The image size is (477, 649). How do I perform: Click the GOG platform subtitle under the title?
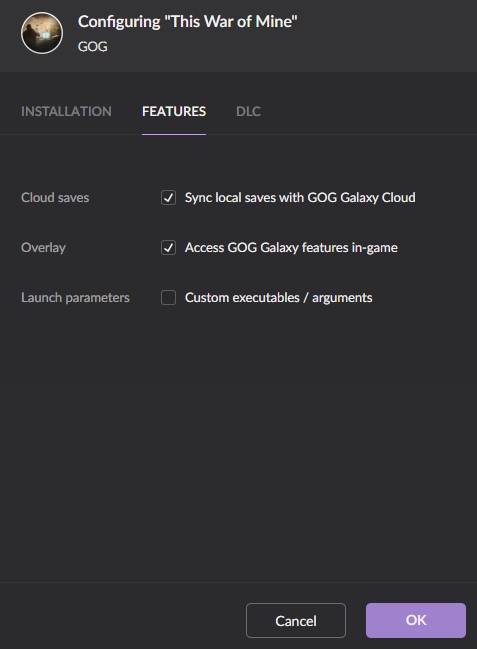93,46
